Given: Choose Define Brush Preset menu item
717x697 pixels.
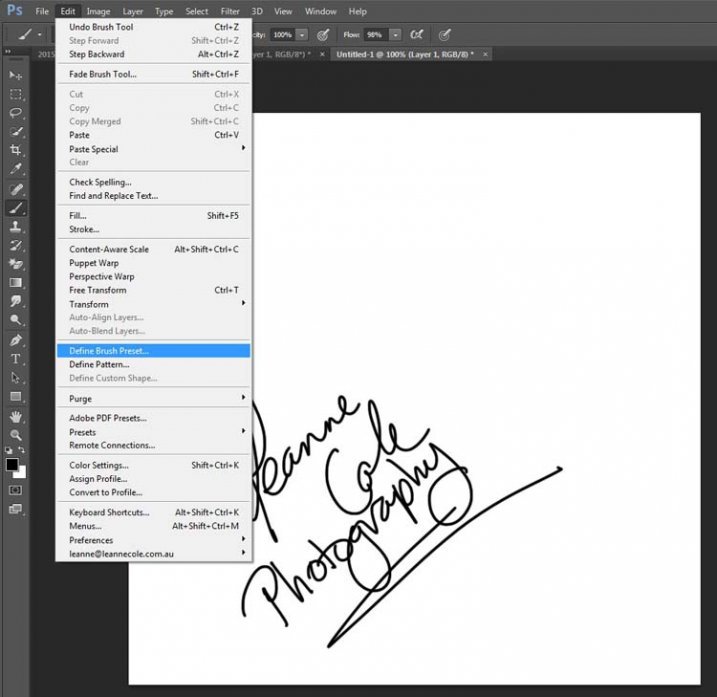Looking at the screenshot, I should pyautogui.click(x=108, y=351).
